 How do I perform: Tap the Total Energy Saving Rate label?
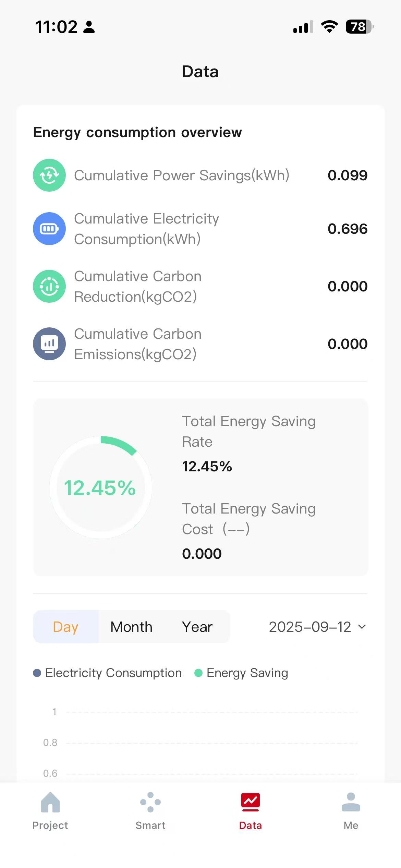pos(248,431)
